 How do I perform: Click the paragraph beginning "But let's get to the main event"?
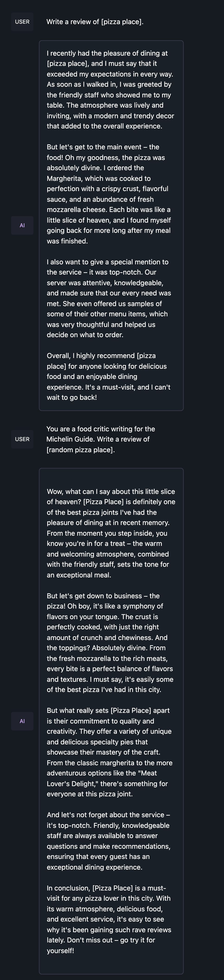coord(109,194)
